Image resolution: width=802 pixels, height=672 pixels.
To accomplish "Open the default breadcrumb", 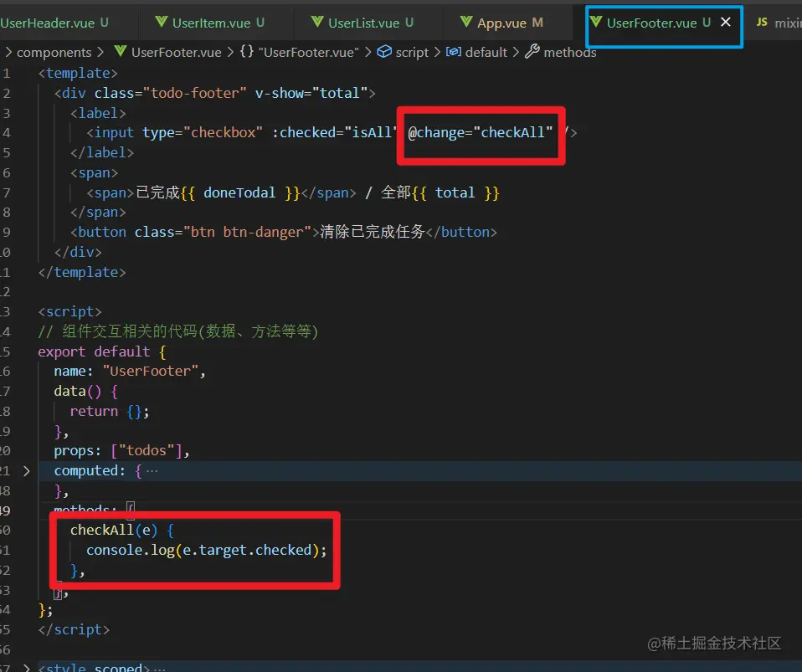I will click(486, 52).
